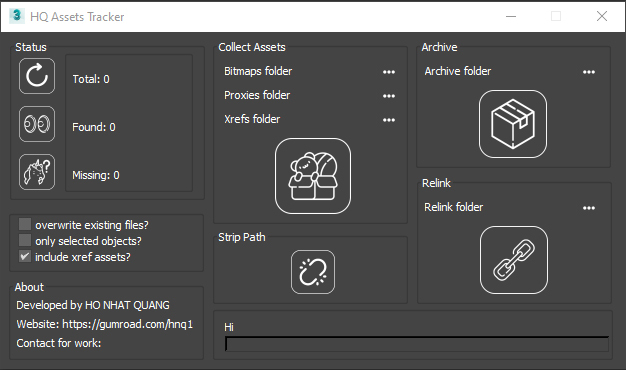Click the Bitmaps folder label

(258, 71)
